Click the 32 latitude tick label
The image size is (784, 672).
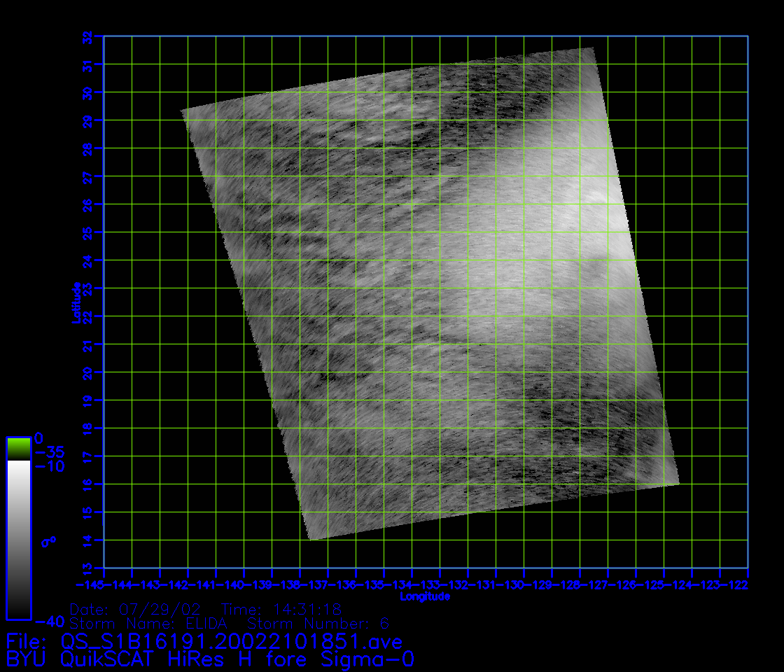87,36
